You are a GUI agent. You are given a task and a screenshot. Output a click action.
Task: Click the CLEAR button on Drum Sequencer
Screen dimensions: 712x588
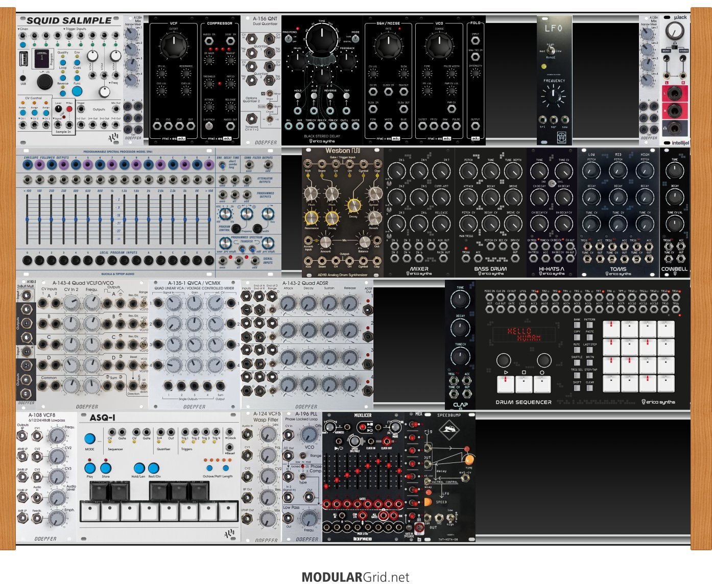pos(589,388)
